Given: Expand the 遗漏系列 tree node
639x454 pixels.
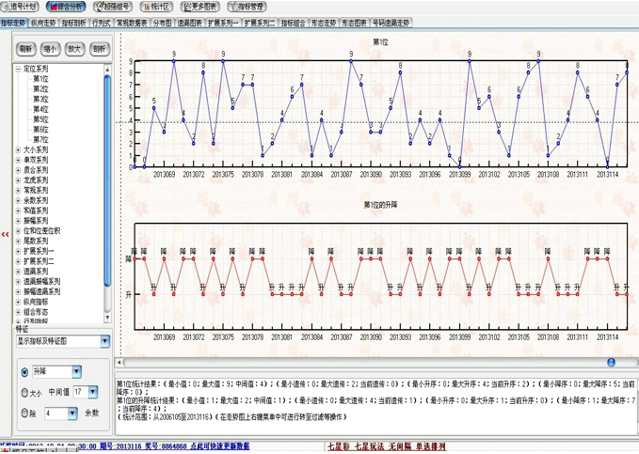Looking at the screenshot, I should [18, 271].
